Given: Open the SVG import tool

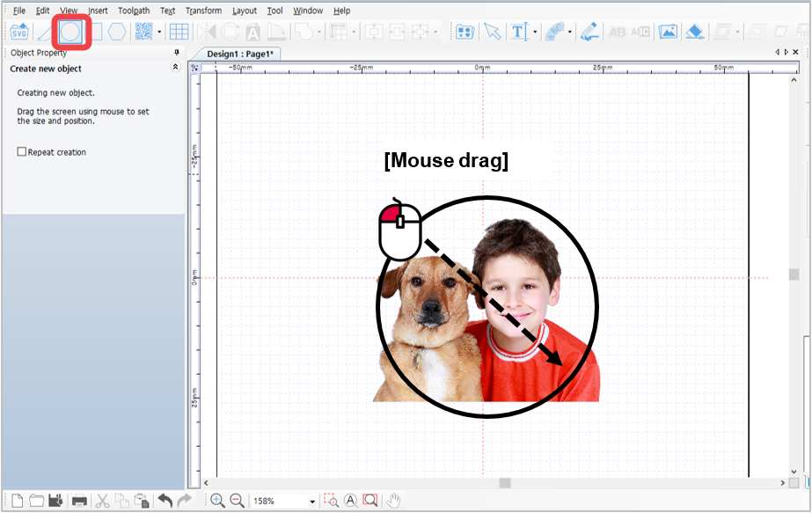Looking at the screenshot, I should click(x=19, y=33).
